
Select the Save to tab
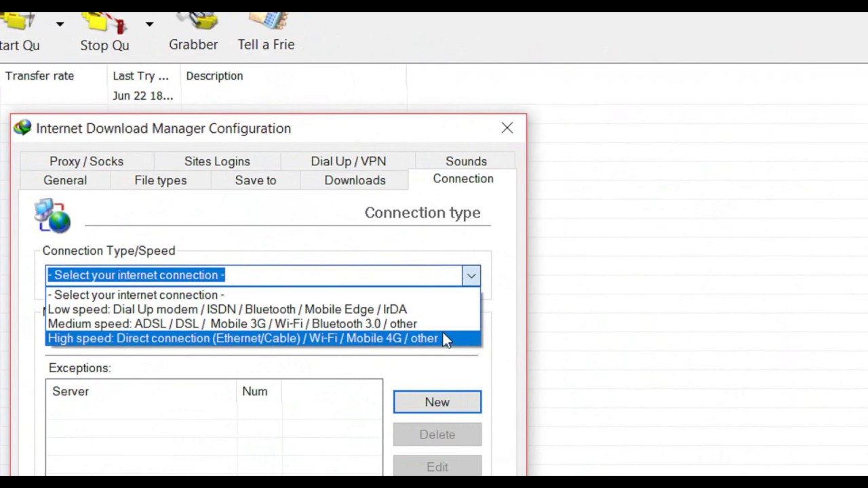tap(256, 180)
